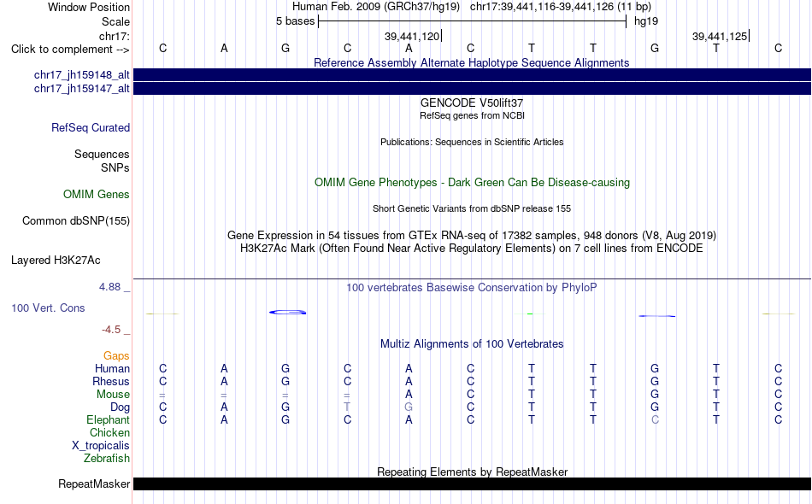Click the blue PhyloP conservation peak
The height and width of the screenshot is (504, 812).
pyautogui.click(x=288, y=312)
